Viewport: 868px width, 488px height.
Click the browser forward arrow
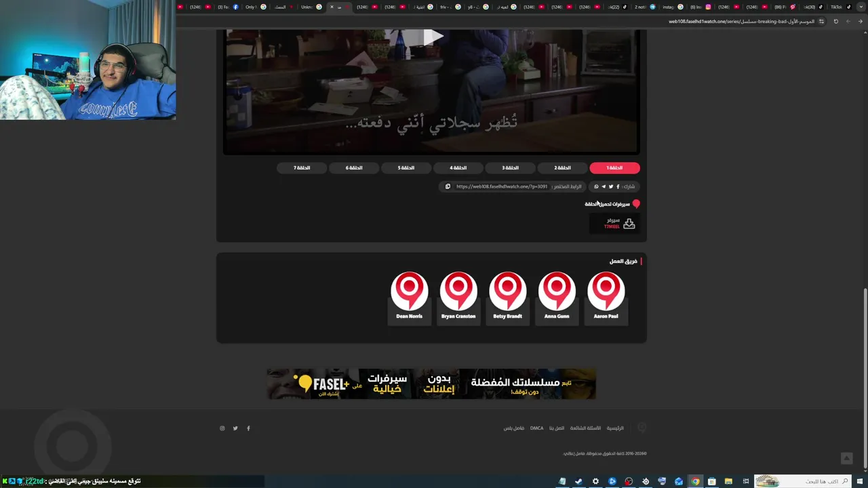848,21
